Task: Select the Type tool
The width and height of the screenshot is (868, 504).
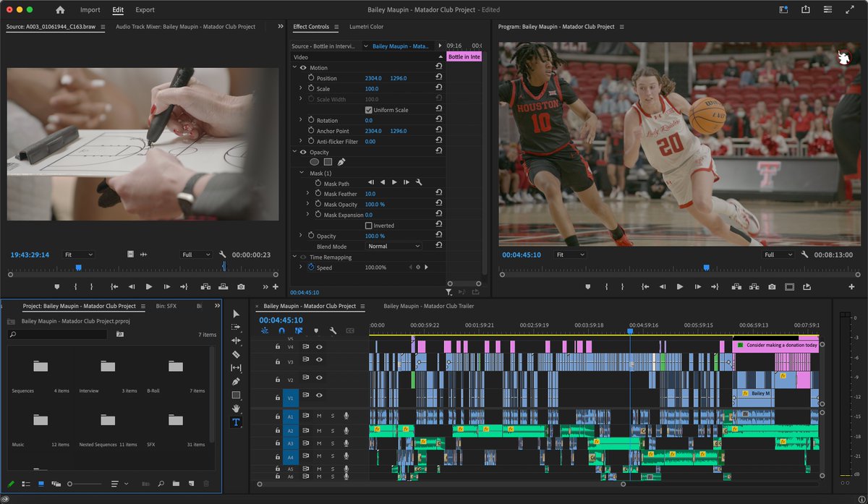Action: point(236,422)
